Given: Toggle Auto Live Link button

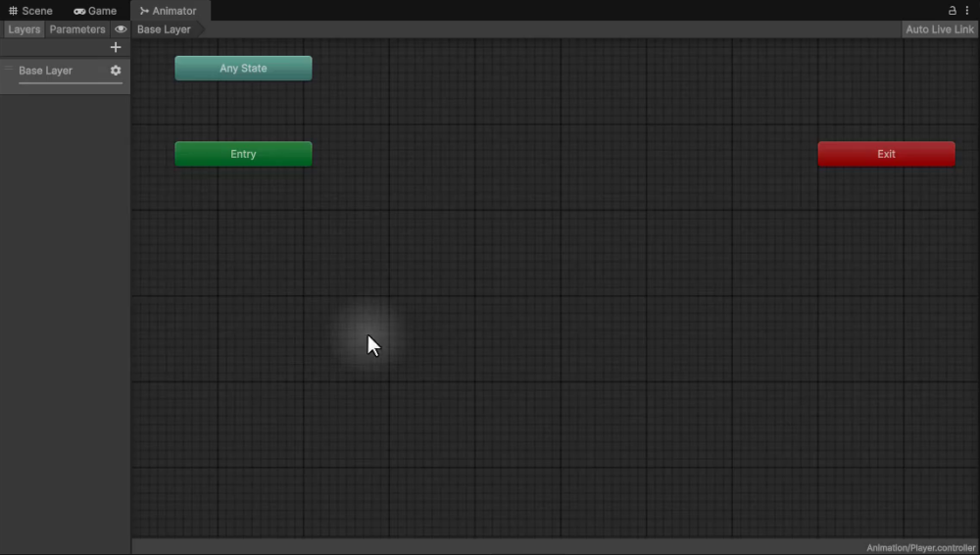Looking at the screenshot, I should [x=940, y=29].
